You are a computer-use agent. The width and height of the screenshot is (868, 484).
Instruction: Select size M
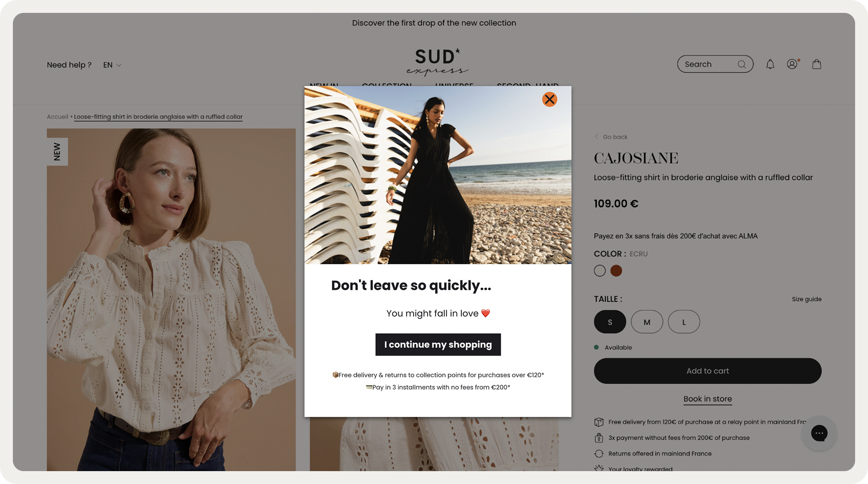[x=647, y=322]
